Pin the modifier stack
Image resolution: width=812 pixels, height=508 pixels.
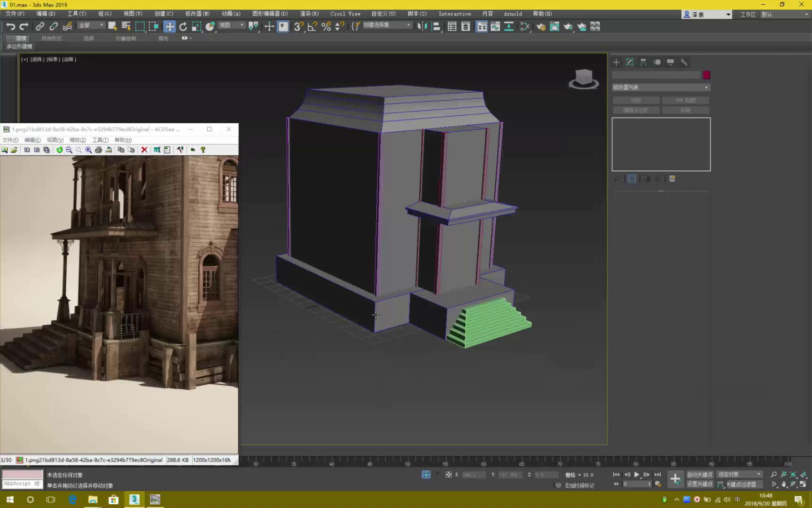[617, 179]
